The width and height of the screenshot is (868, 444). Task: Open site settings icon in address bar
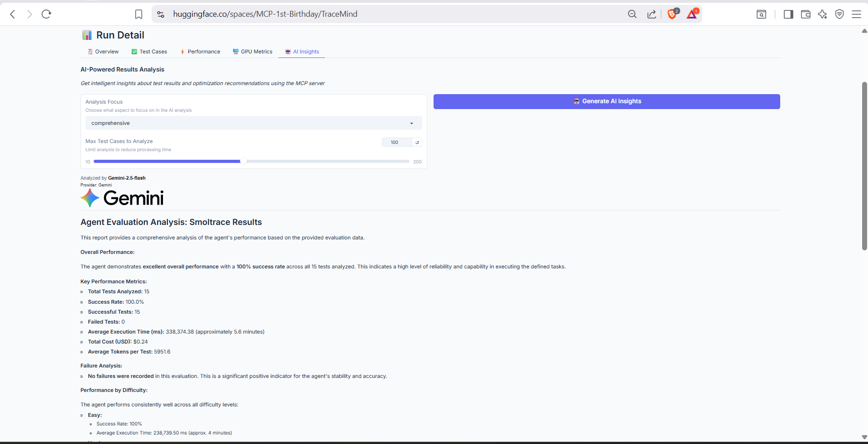tap(161, 14)
